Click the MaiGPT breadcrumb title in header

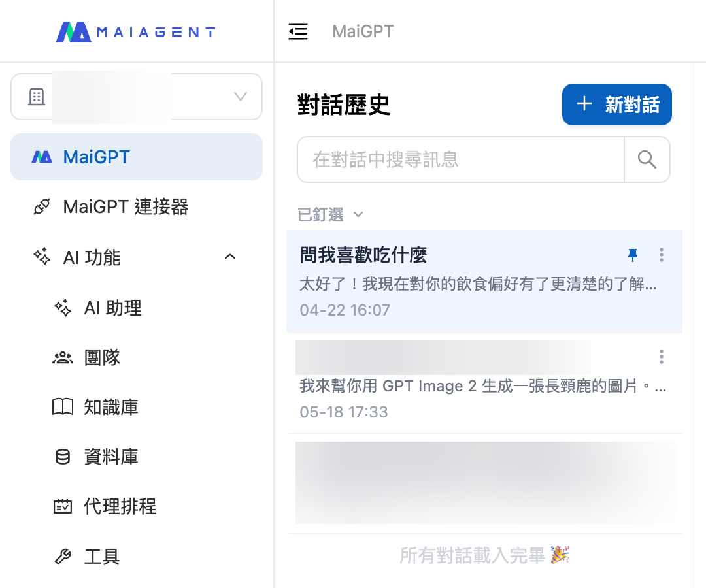[363, 31]
